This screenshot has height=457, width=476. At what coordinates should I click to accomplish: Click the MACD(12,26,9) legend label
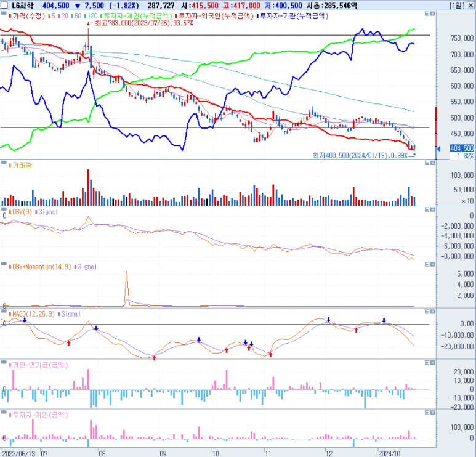33,313
